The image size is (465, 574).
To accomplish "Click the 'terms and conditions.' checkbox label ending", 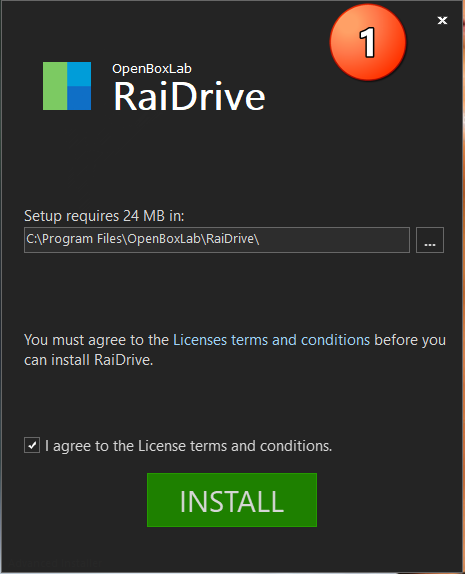I will 261,446.
